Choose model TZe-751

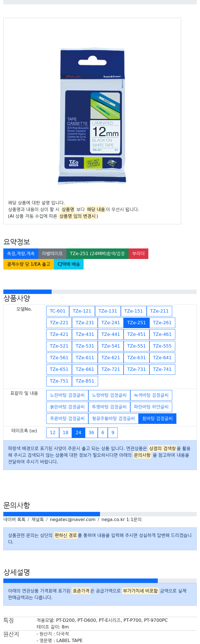pos(59,381)
